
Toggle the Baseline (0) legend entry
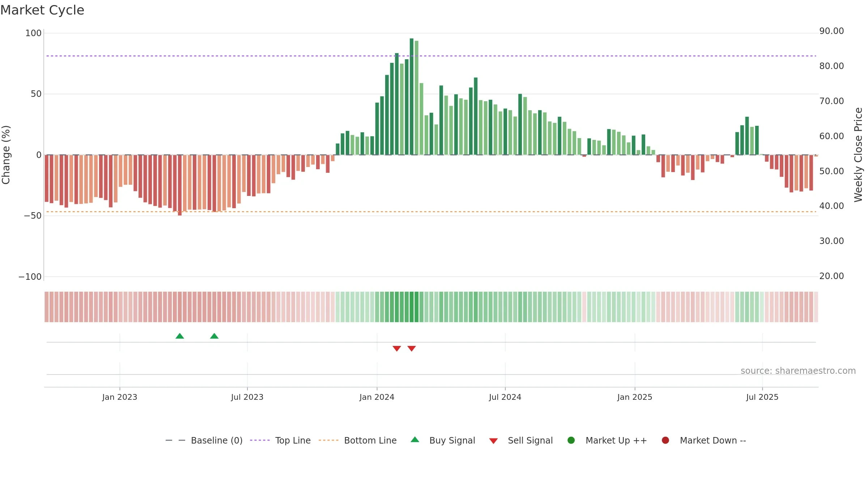tap(204, 440)
